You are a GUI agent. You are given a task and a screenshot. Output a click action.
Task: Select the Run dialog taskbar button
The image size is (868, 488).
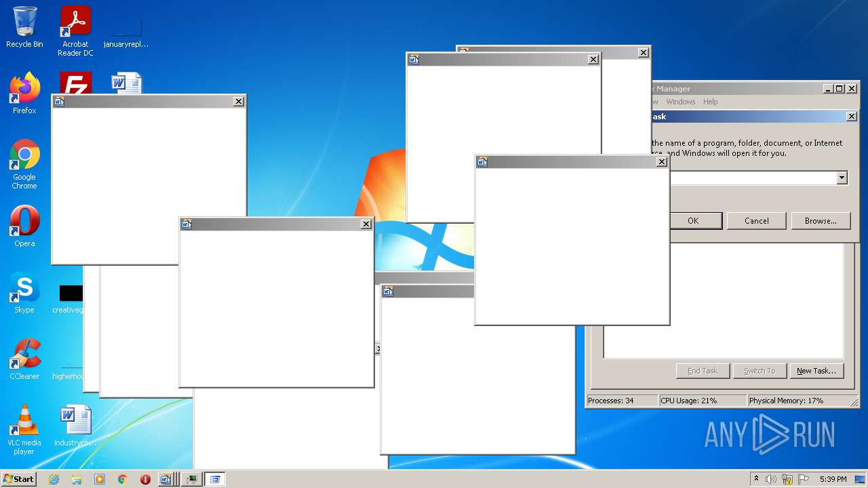tap(215, 479)
